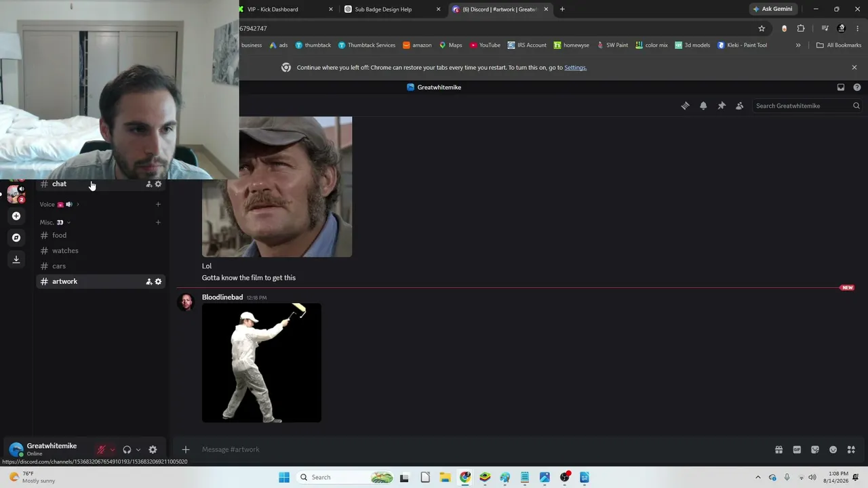868x488 pixels.
Task: Open the emoji picker
Action: 833,449
